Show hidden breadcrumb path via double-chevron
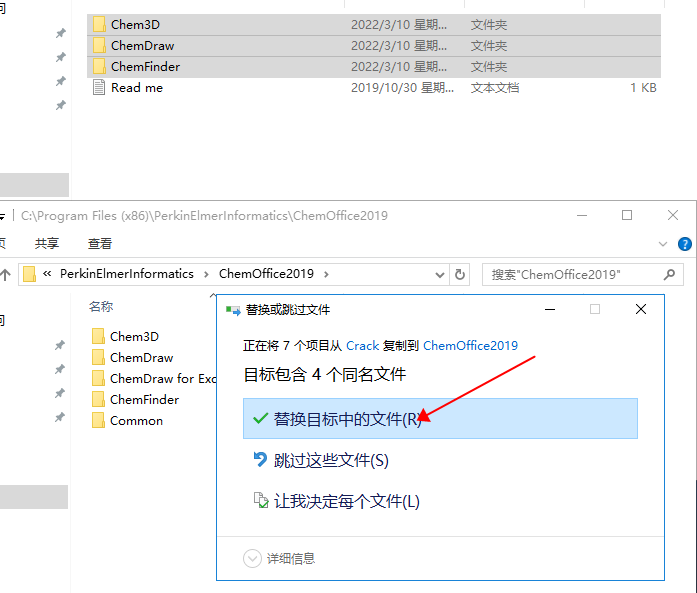Image resolution: width=697 pixels, height=593 pixels. [x=47, y=274]
